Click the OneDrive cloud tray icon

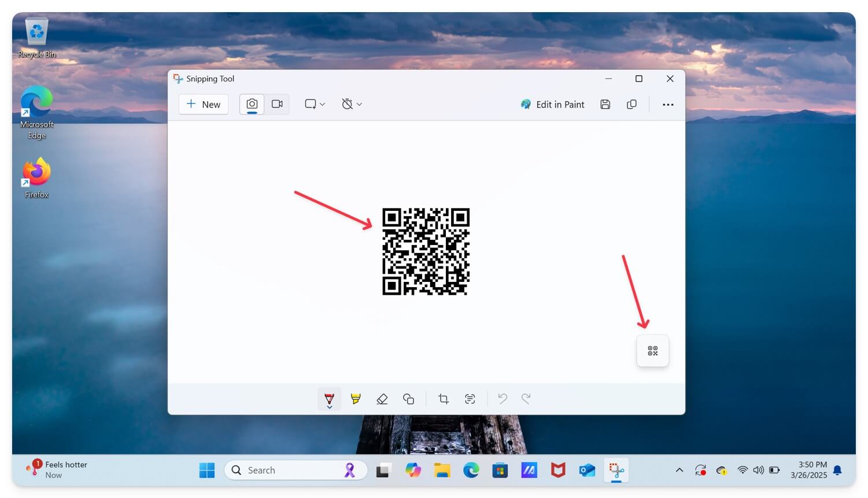(x=722, y=470)
